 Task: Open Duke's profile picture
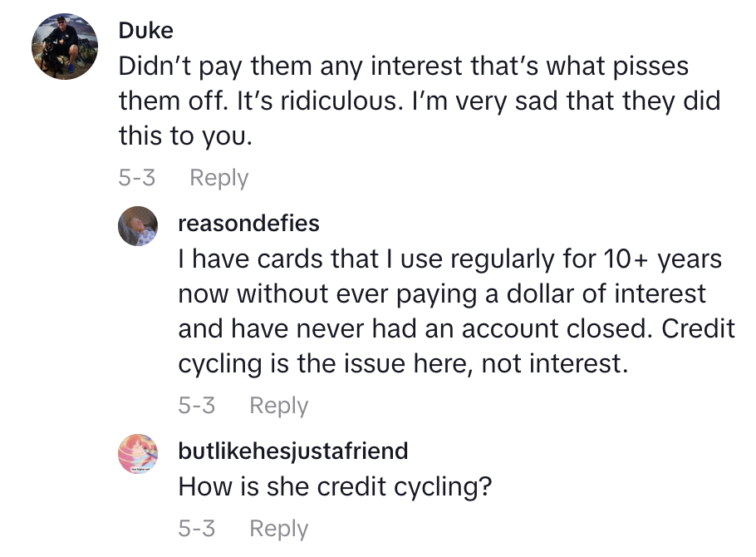[66, 45]
